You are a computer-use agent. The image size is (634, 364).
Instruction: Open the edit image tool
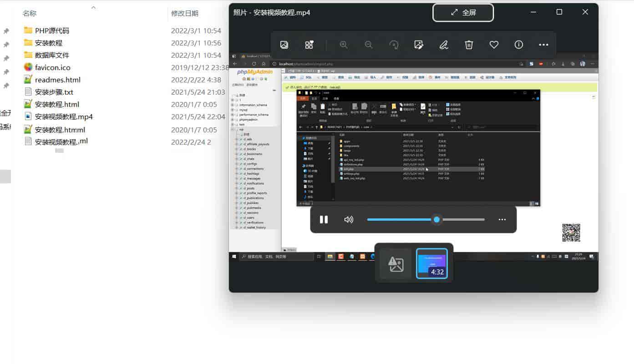click(419, 45)
